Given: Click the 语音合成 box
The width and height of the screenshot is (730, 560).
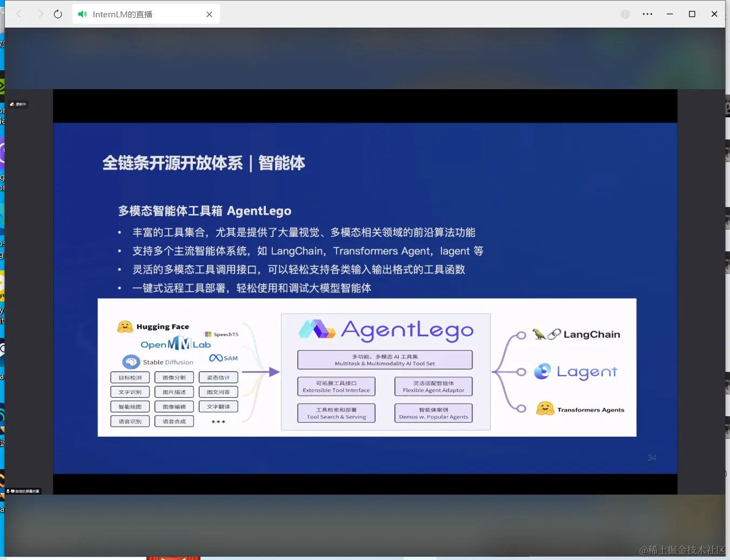Looking at the screenshot, I should point(174,421).
